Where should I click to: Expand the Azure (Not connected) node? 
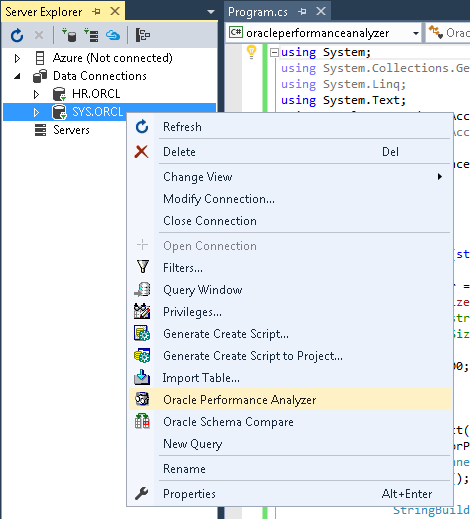coord(17,58)
